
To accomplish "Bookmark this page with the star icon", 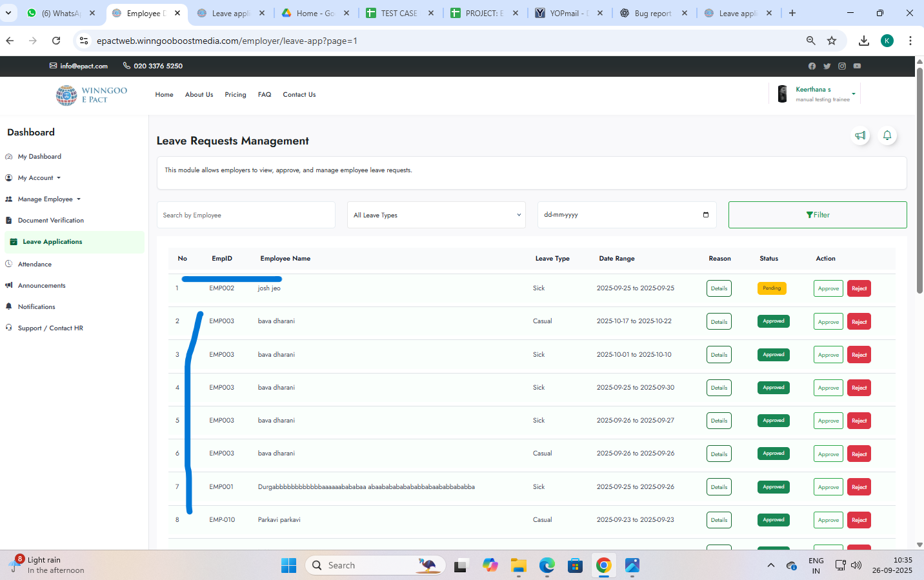I will (x=832, y=41).
